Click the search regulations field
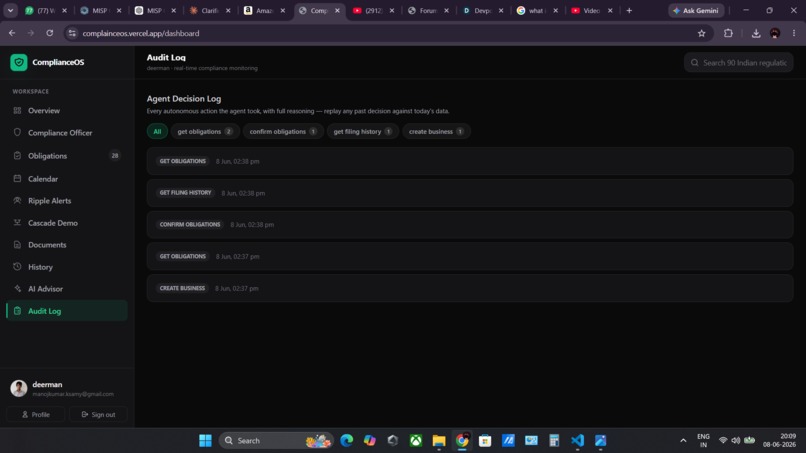The image size is (806, 453). [x=739, y=63]
